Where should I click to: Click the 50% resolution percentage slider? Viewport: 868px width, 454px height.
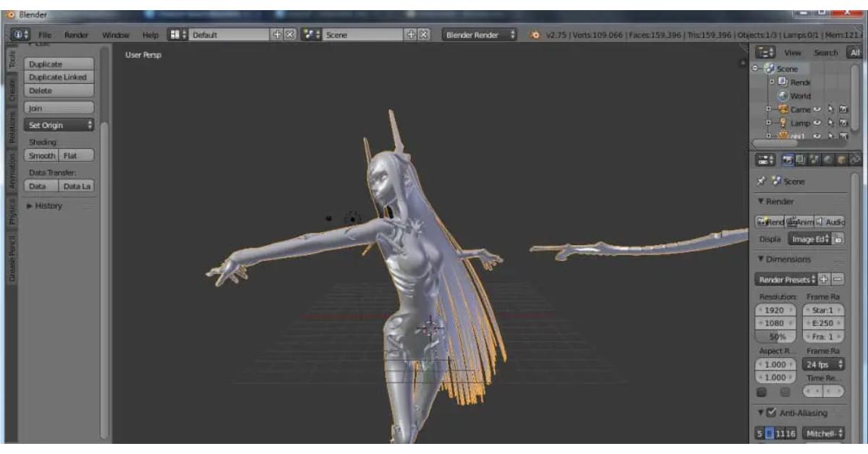coord(775,337)
